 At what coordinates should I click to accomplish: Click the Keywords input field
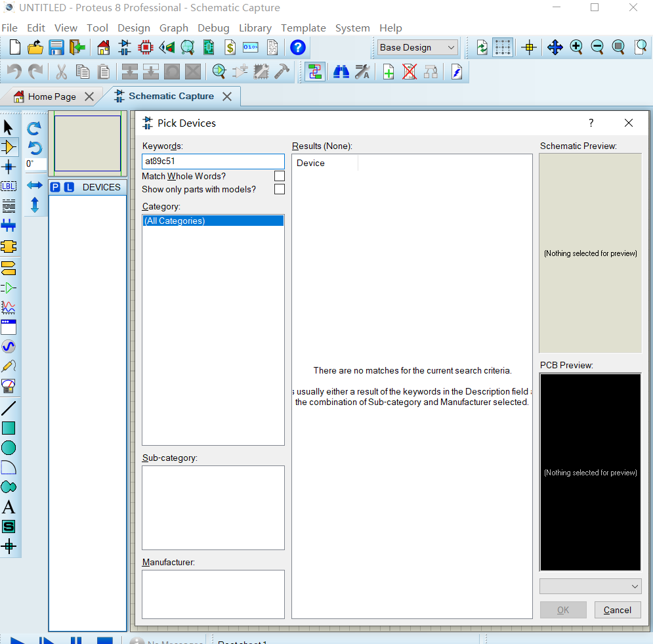coord(213,161)
